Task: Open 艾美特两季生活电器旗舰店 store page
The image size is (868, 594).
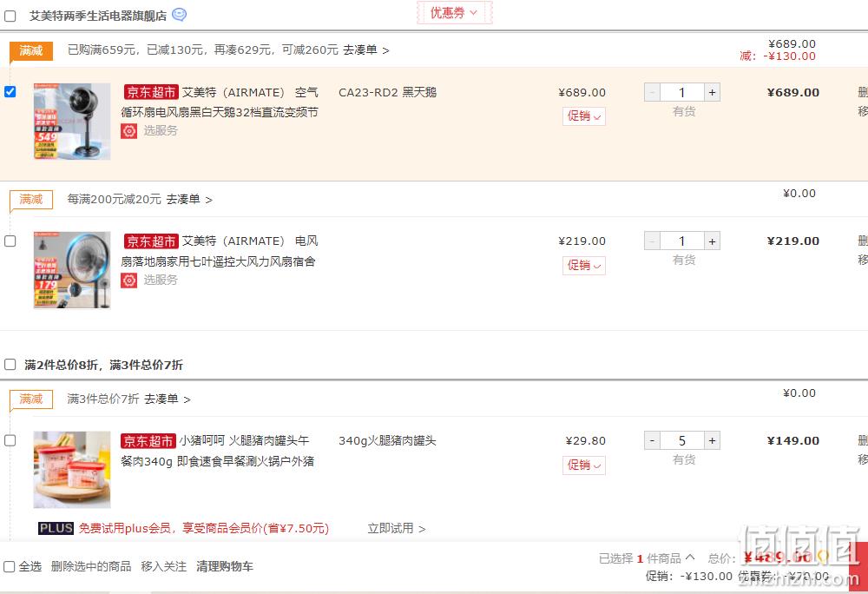Action: [x=98, y=16]
